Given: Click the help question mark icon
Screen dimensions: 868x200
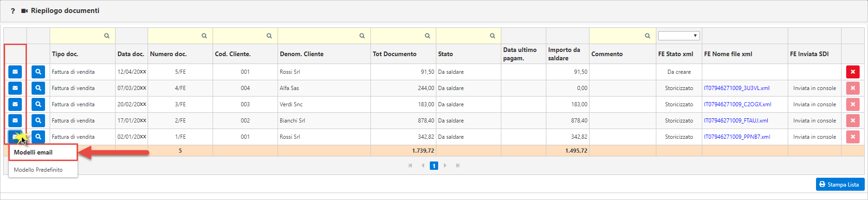Looking at the screenshot, I should [x=13, y=11].
